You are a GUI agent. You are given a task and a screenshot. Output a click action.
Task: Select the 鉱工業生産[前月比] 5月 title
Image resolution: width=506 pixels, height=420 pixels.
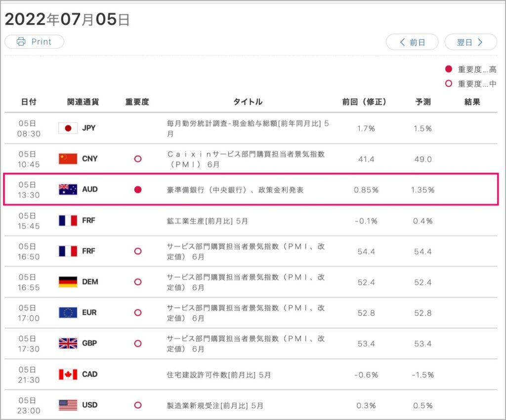click(207, 221)
